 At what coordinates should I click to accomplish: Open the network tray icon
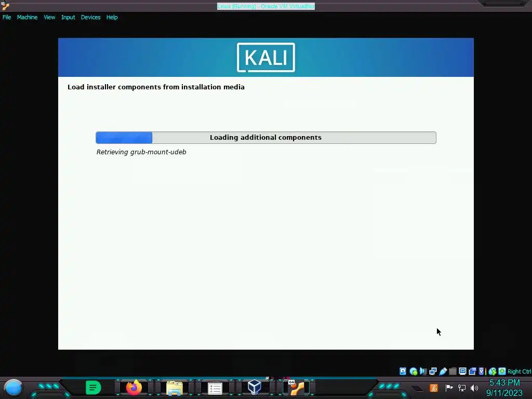[x=461, y=388]
